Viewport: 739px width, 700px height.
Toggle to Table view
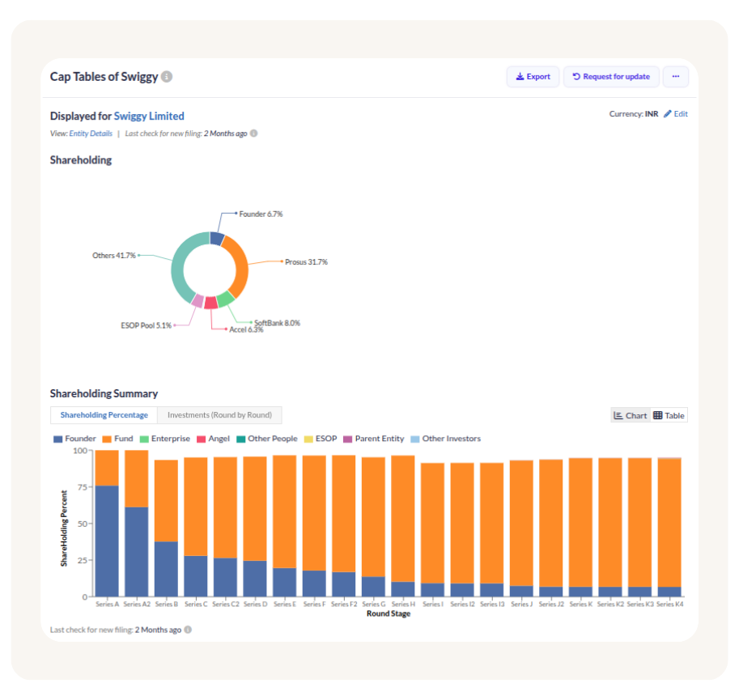(x=669, y=415)
